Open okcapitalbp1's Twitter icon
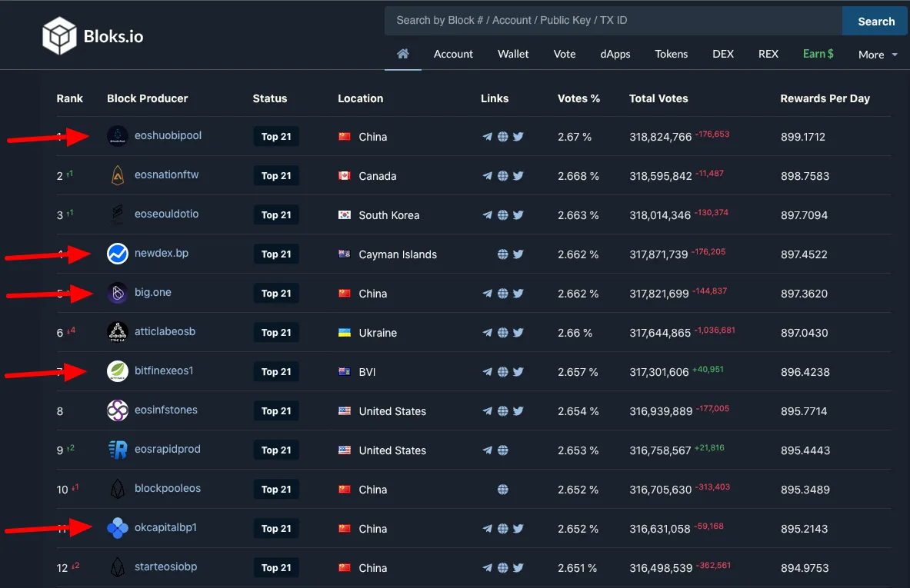This screenshot has width=910, height=588. pyautogui.click(x=518, y=529)
